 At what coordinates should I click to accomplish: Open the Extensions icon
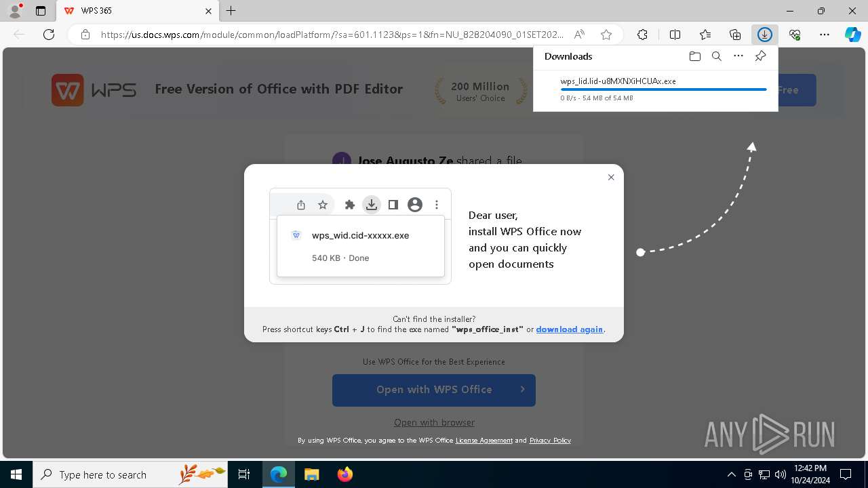(x=642, y=35)
